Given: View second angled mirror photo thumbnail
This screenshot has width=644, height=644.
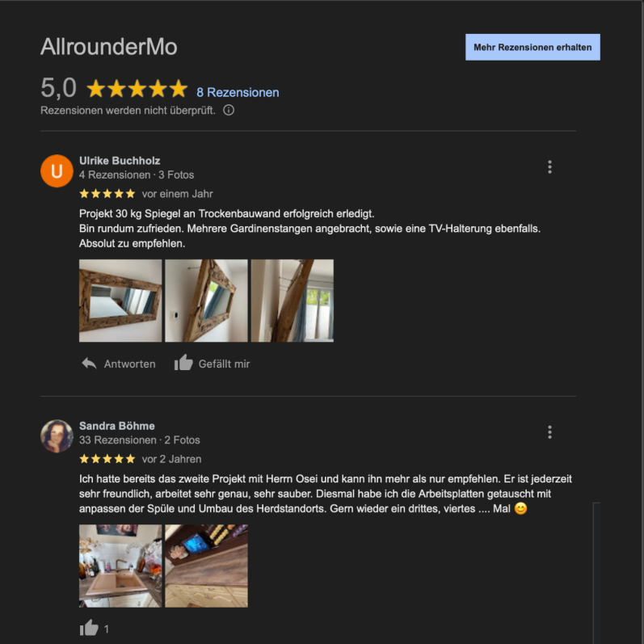Looking at the screenshot, I should (x=206, y=301).
